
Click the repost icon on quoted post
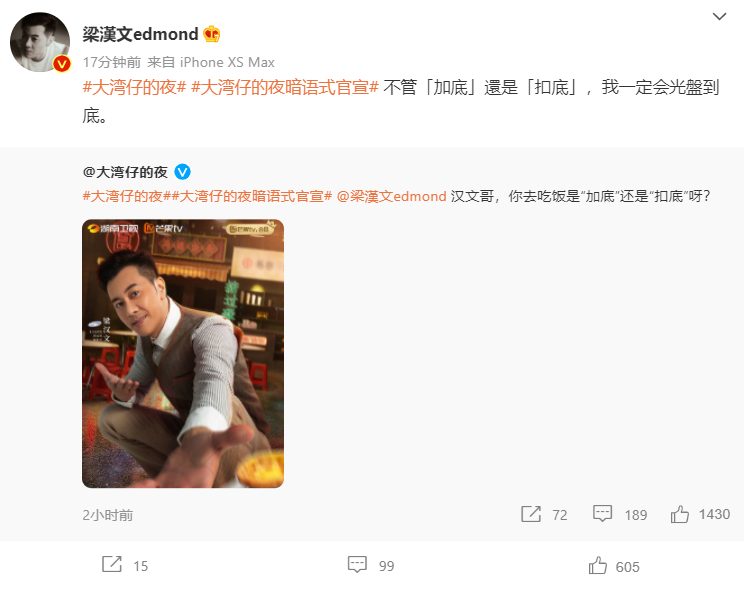tap(530, 514)
